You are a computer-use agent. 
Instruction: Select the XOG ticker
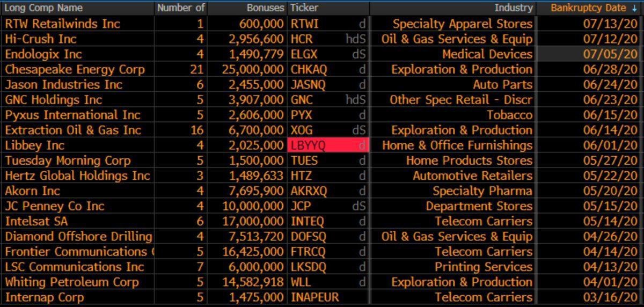[302, 130]
